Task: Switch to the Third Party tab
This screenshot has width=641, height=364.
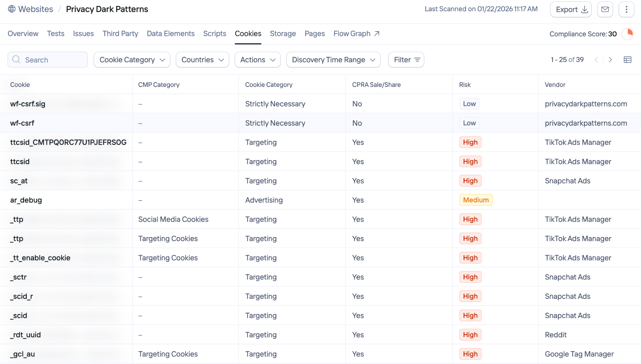Action: click(x=120, y=33)
